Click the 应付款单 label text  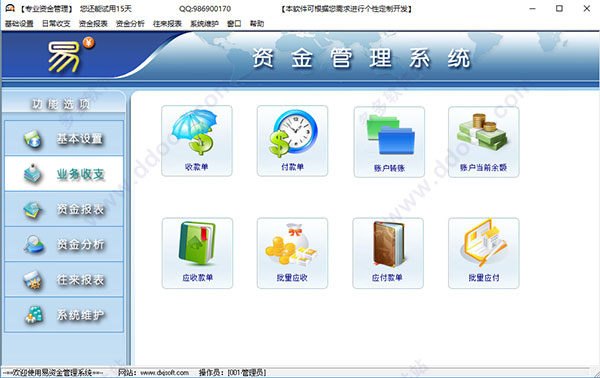pyautogui.click(x=387, y=278)
